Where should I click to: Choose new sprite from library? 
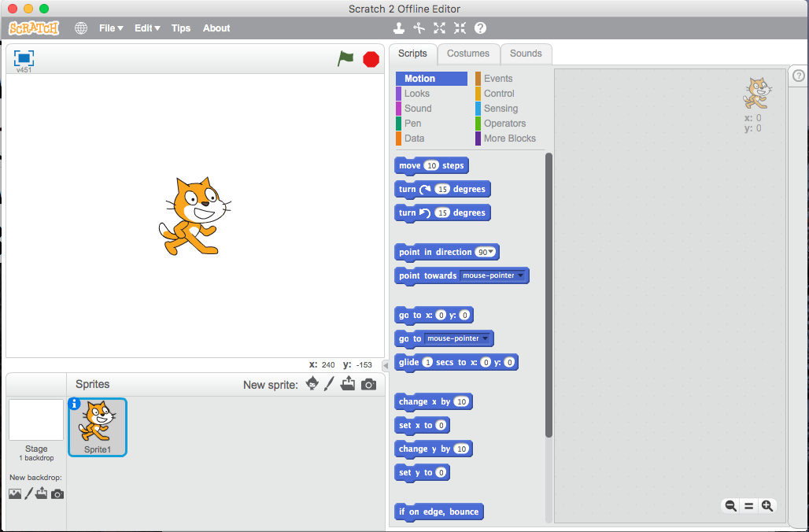pyautogui.click(x=312, y=384)
